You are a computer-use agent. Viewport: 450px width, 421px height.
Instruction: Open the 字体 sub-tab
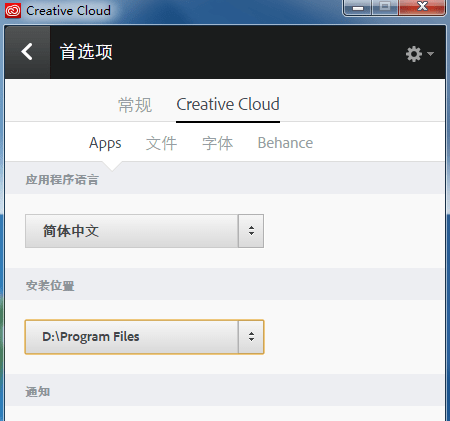point(217,143)
